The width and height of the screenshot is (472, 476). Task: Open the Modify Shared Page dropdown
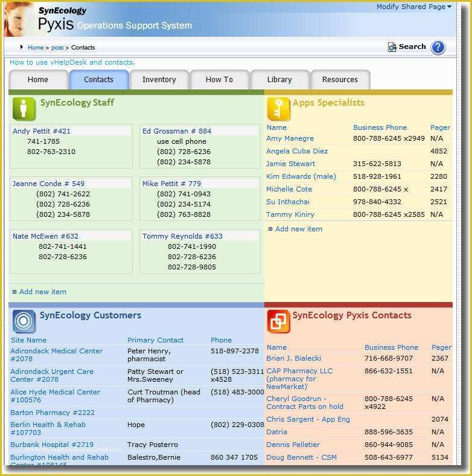(414, 7)
